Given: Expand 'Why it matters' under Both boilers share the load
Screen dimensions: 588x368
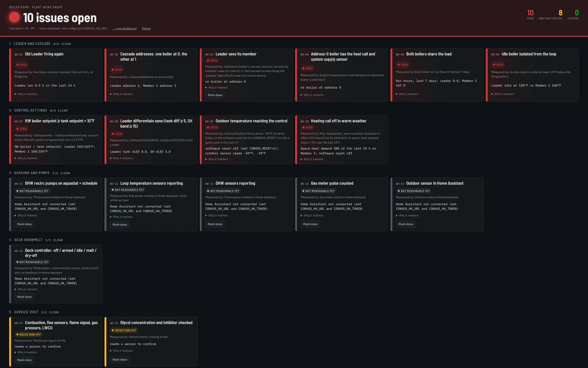Looking at the screenshot, I should [x=407, y=94].
